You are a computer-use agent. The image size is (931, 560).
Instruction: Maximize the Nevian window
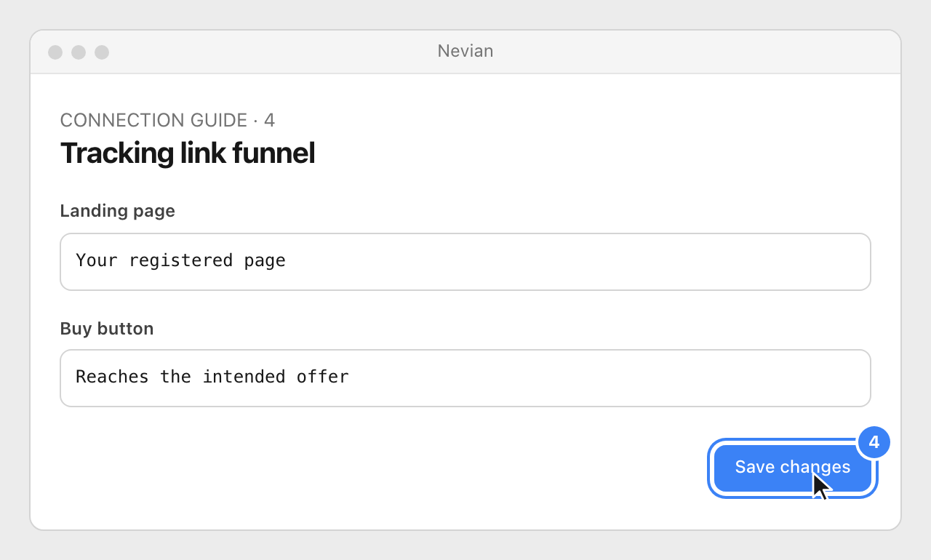pyautogui.click(x=102, y=52)
